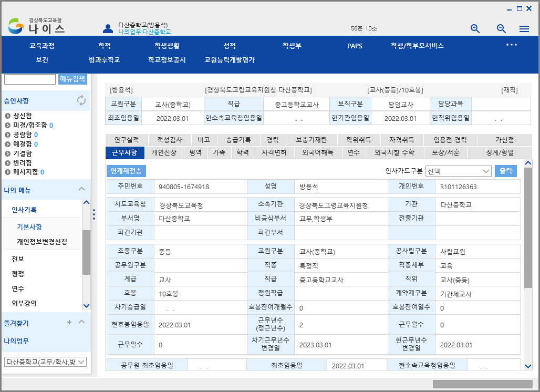Open the 성적 menu
Viewport: 540px width, 392px height.
coord(230,46)
